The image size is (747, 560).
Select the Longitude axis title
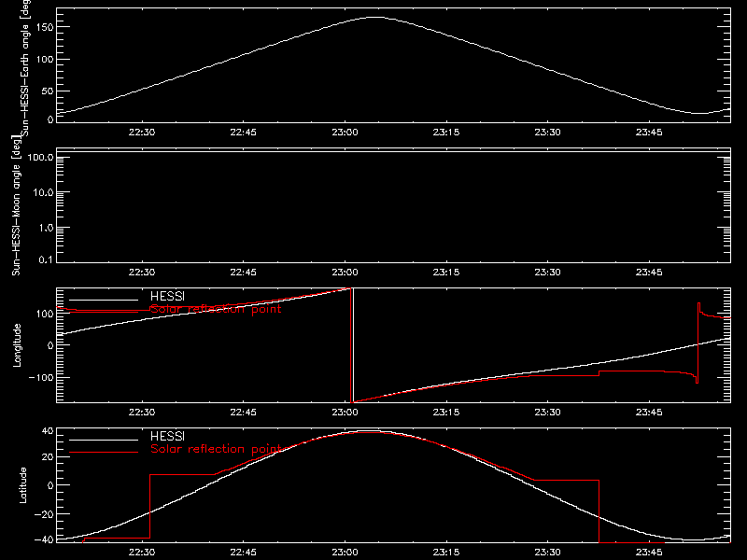click(17, 345)
